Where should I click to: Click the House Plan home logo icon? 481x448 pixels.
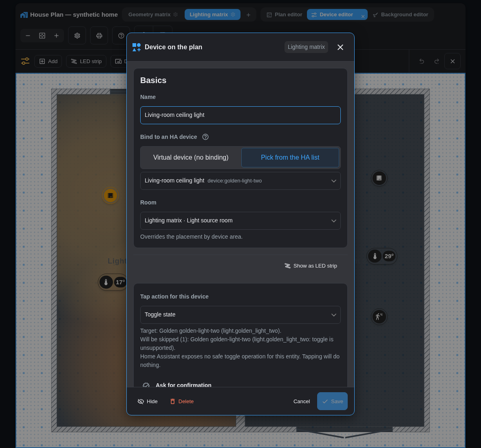[x=24, y=15]
